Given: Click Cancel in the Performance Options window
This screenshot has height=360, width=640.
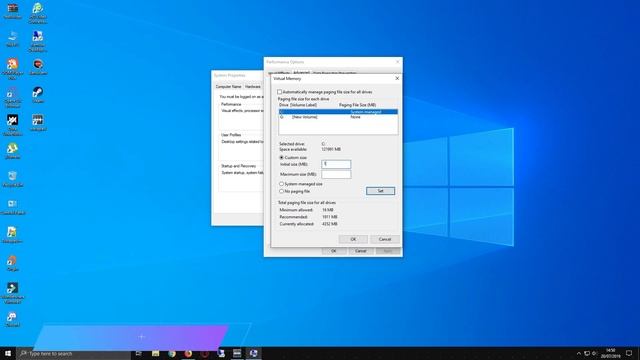Looking at the screenshot, I should pos(360,251).
